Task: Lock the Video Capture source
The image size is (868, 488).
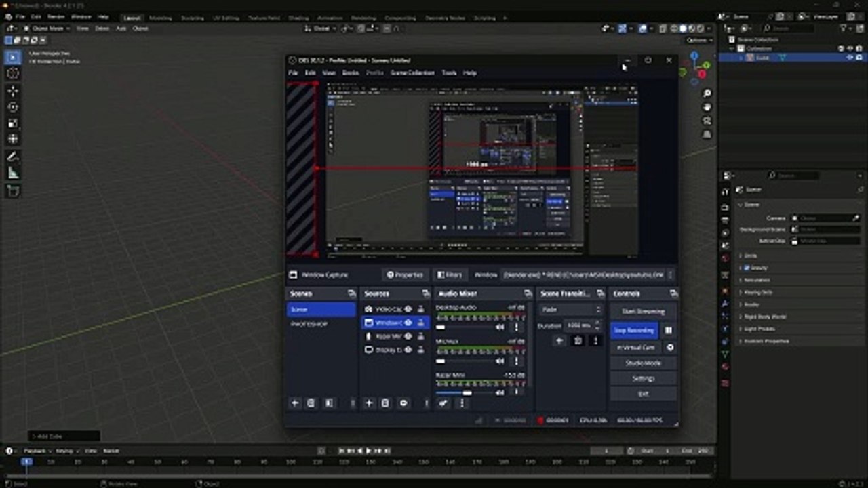Action: click(420, 309)
